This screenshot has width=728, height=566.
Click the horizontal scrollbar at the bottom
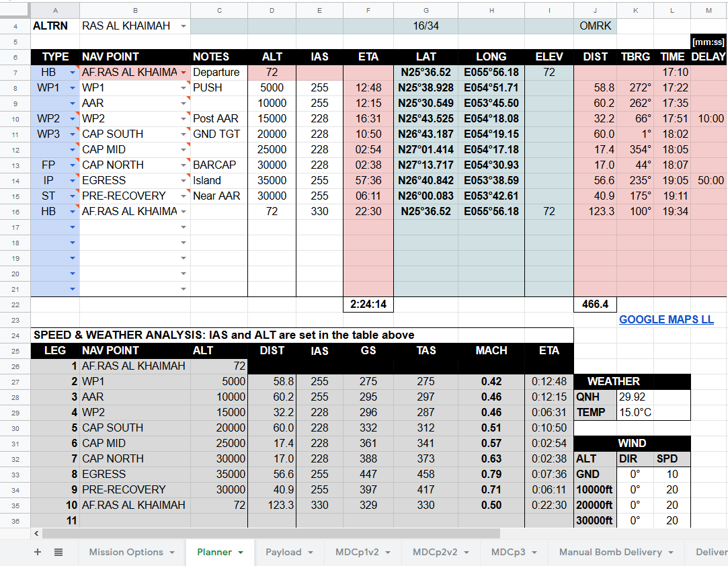click(269, 533)
